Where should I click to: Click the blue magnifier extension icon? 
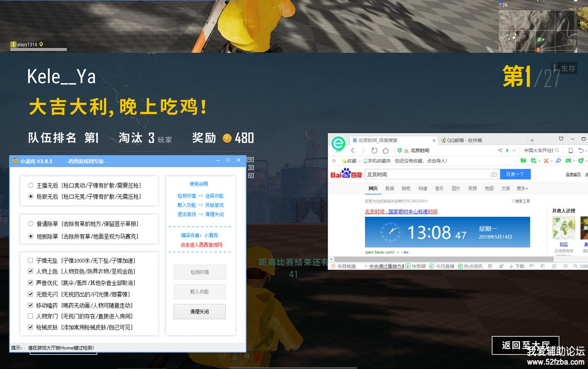558,161
